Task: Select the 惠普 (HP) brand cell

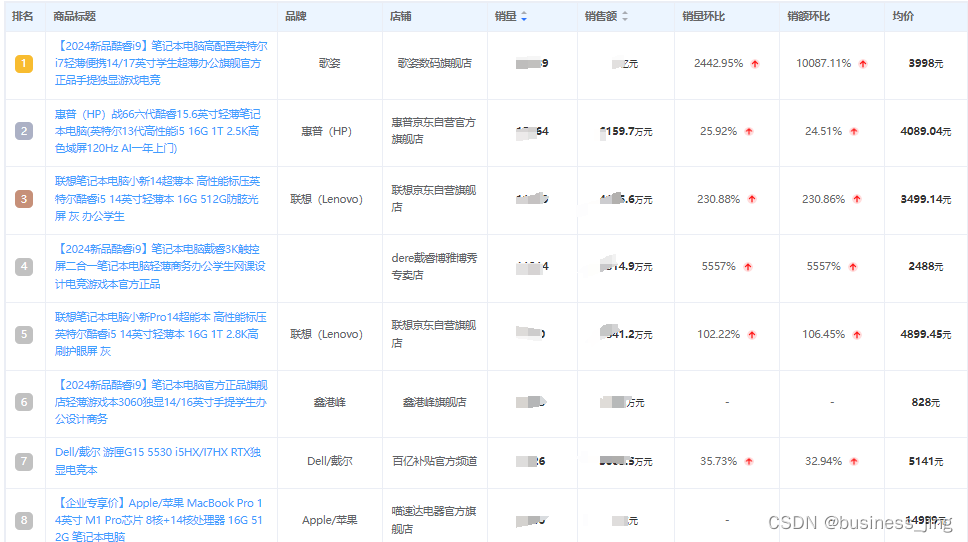Action: click(327, 131)
